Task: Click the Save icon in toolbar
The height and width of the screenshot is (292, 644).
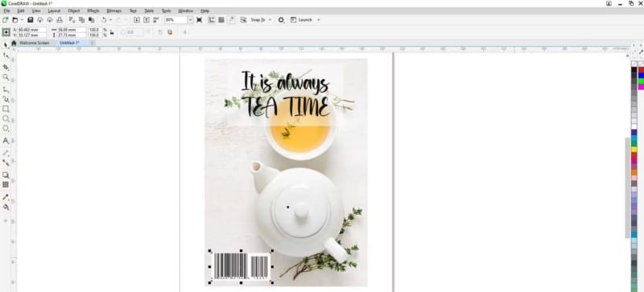Action: (x=30, y=20)
